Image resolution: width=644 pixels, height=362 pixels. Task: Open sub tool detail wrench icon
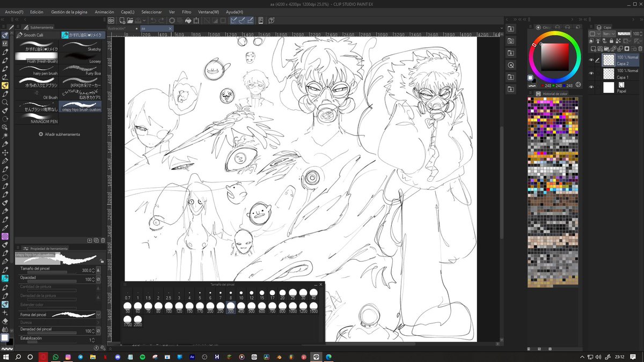(x=103, y=348)
